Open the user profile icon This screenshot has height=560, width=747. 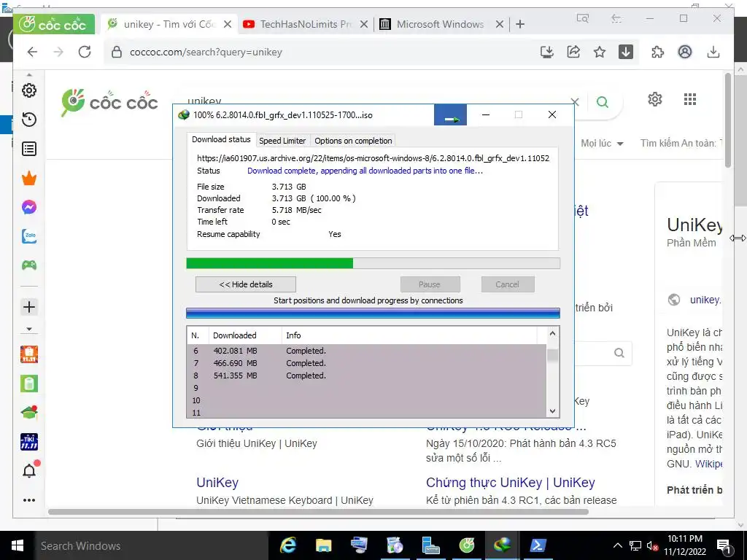(684, 52)
